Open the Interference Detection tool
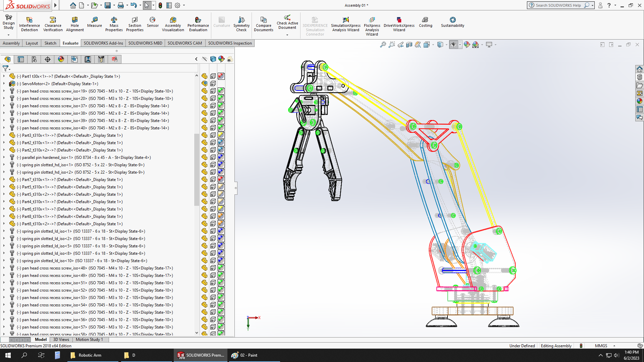This screenshot has width=644, height=362. click(30, 24)
